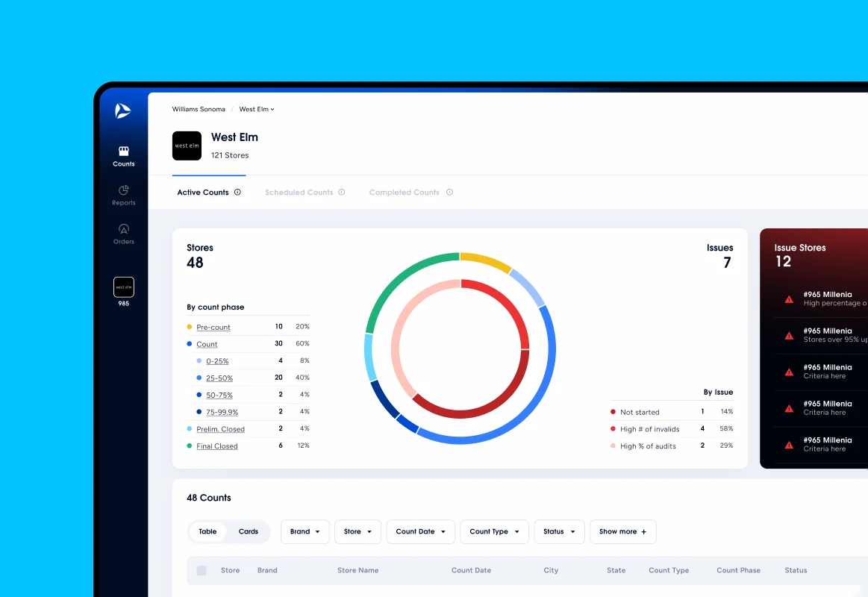The image size is (868, 597).
Task: Sort by the Brand column header
Action: point(267,570)
